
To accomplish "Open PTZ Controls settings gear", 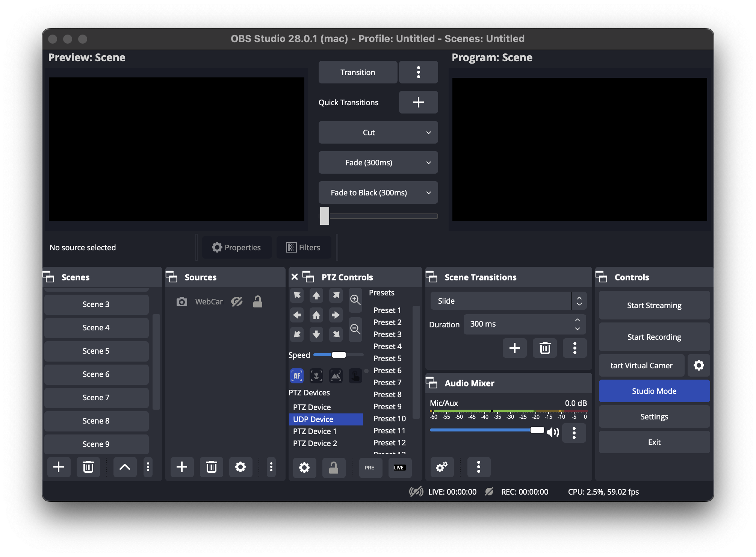I will click(x=304, y=467).
